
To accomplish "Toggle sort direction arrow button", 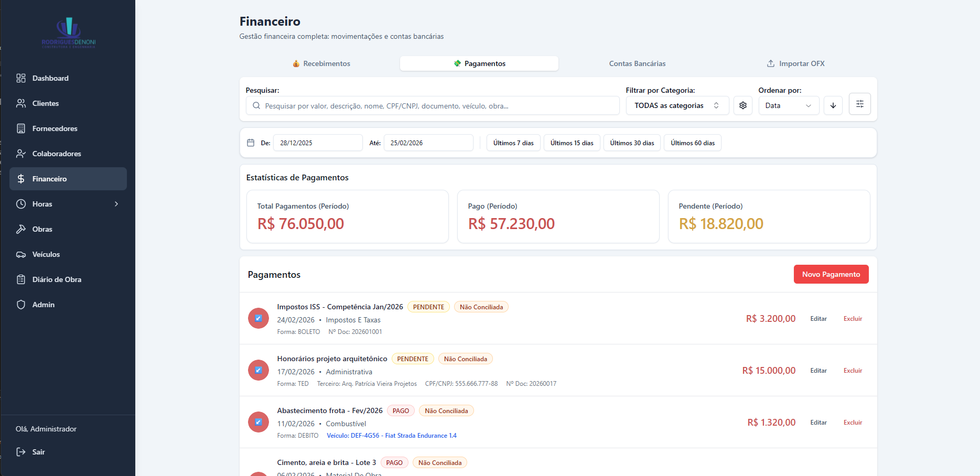I will [x=833, y=105].
